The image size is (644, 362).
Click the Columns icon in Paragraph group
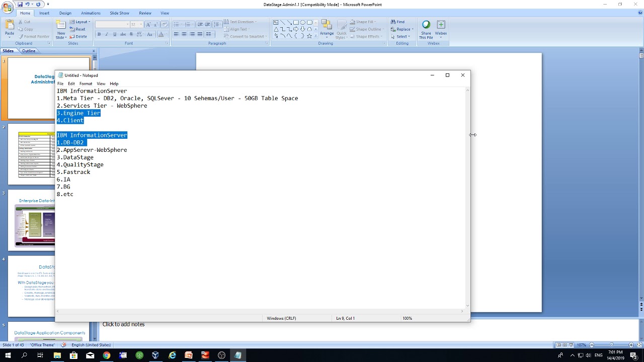(x=210, y=34)
